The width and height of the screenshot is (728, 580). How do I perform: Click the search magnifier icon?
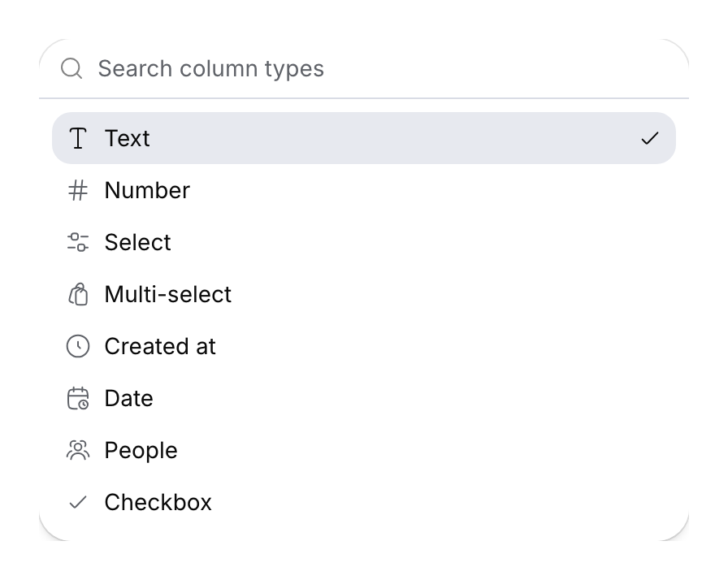[x=71, y=69]
